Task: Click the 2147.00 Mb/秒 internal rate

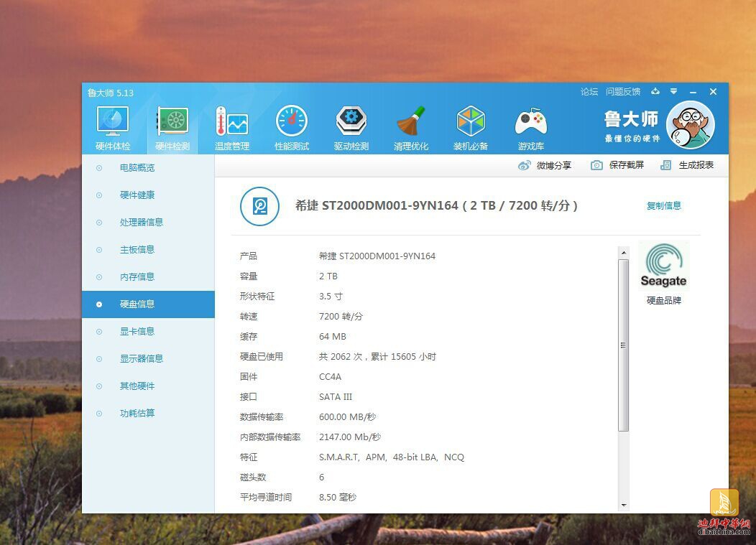Action: [x=350, y=437]
